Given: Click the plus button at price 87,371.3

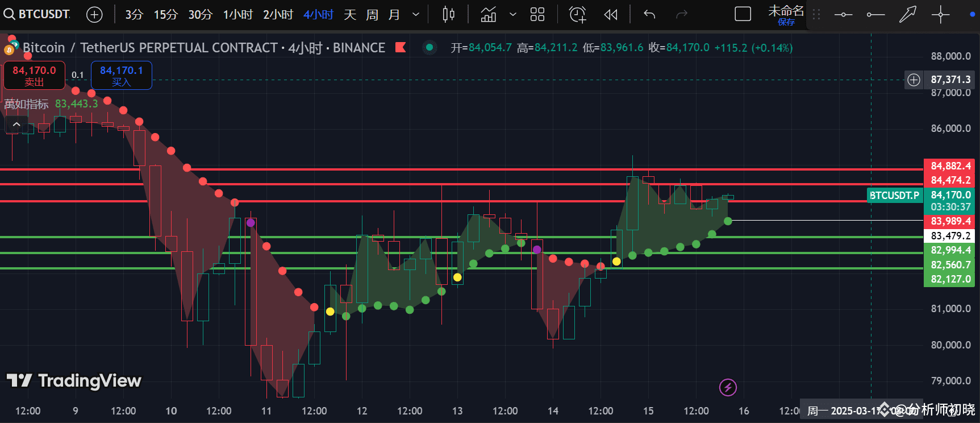Looking at the screenshot, I should coord(914,80).
